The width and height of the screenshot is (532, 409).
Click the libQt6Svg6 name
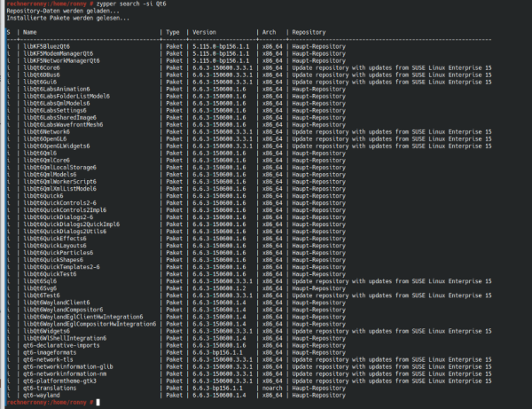(40, 288)
